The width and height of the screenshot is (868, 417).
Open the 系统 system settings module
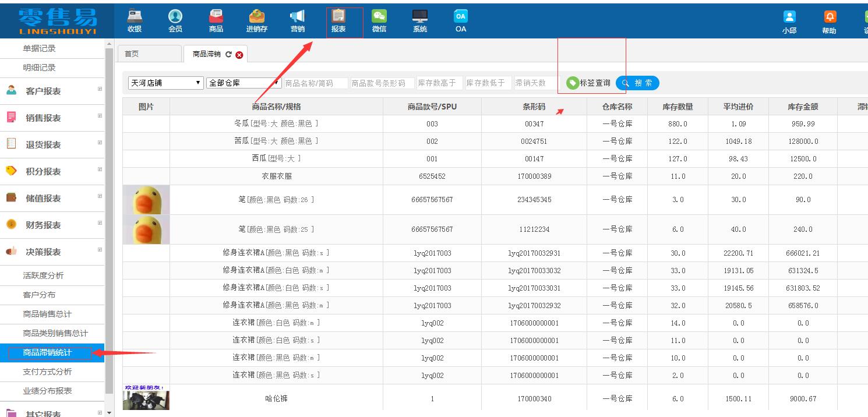pos(419,20)
